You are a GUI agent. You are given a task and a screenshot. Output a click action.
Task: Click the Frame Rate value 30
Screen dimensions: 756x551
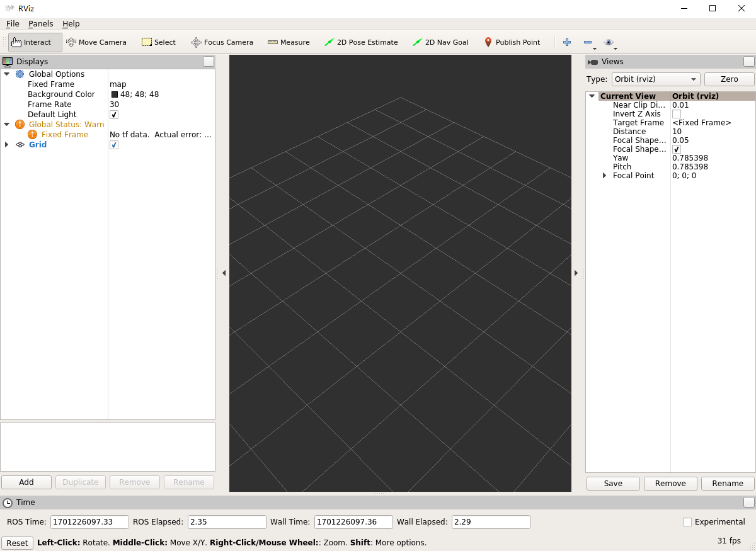(x=114, y=105)
